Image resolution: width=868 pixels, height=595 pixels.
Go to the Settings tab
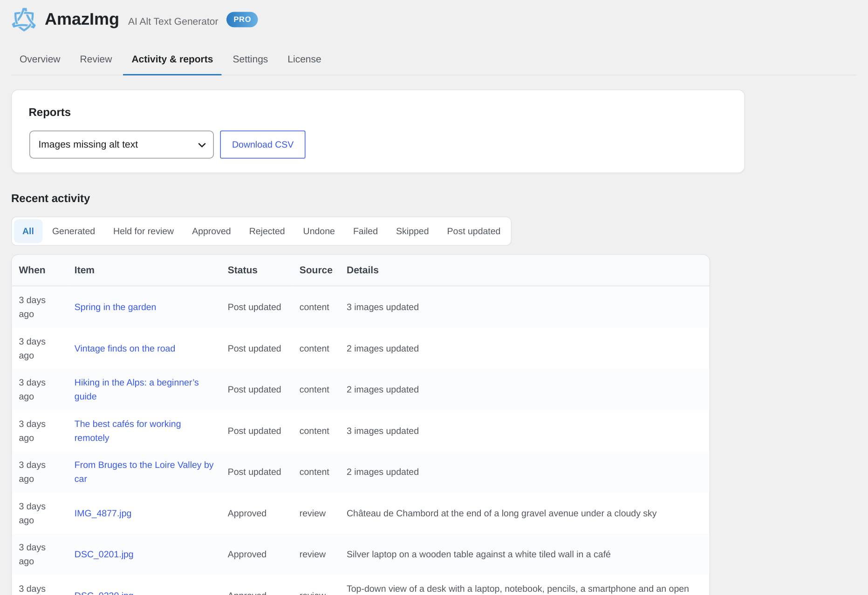point(250,59)
